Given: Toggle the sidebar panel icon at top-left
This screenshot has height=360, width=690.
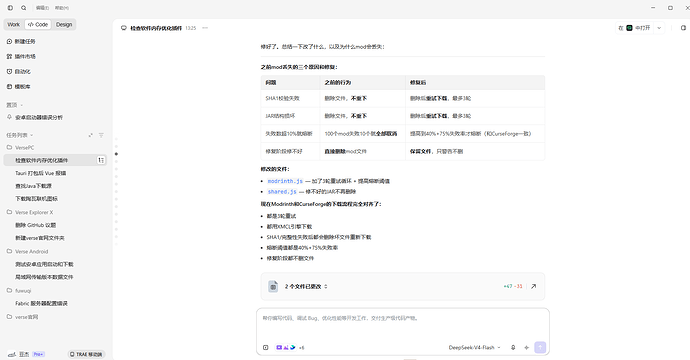Looking at the screenshot, I should [10, 8].
